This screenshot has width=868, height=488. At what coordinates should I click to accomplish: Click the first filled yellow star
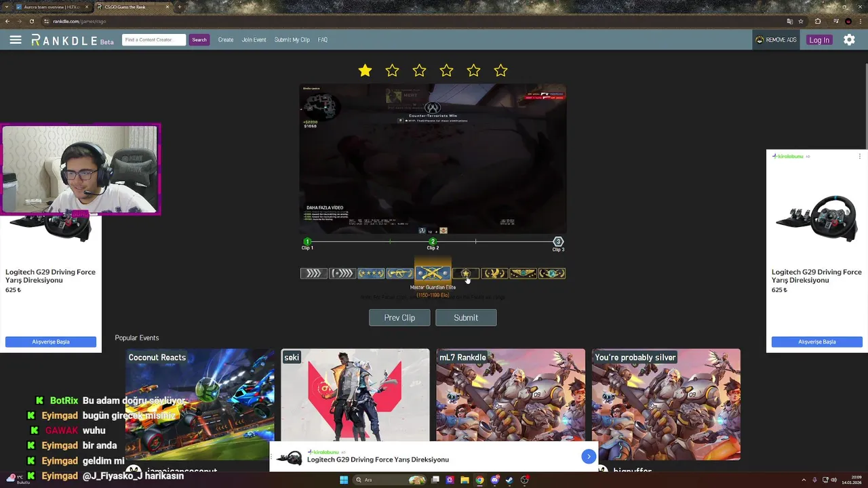click(365, 70)
